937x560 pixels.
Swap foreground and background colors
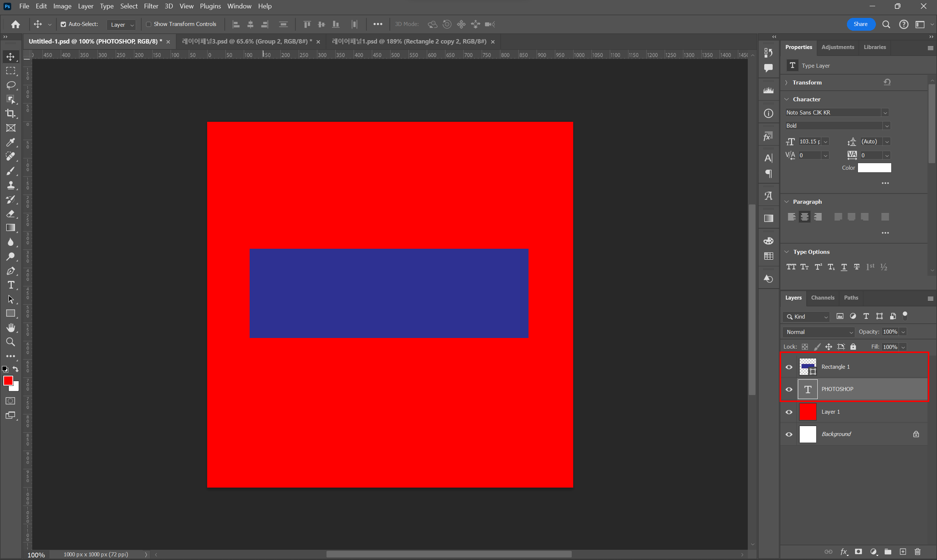[15, 369]
